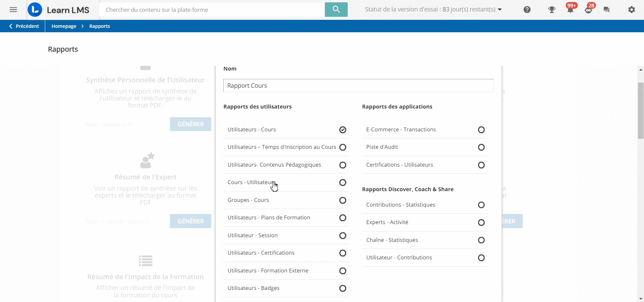
Task: Open notifications bell with 99+ badge
Action: (x=570, y=10)
